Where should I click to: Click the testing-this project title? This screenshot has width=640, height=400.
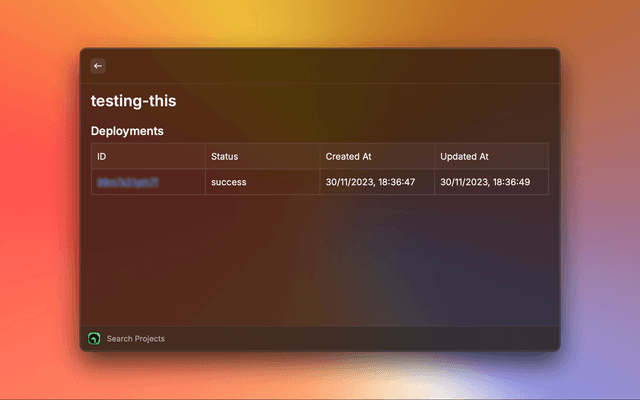pyautogui.click(x=134, y=101)
